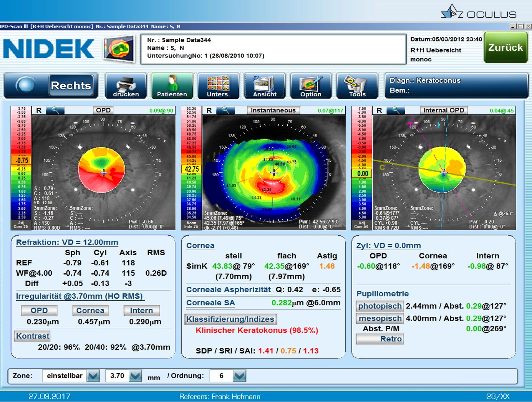Click the OPD diopter color scale bar
The image size is (532, 402).
pos(21,167)
